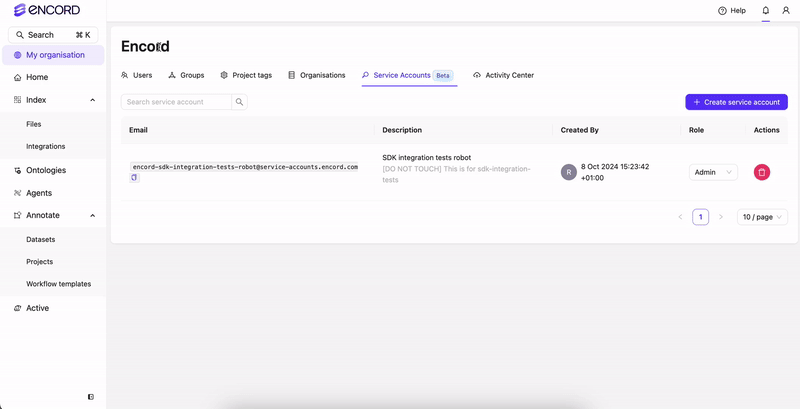The width and height of the screenshot is (800, 409).
Task: Switch to the Activity Center tab
Action: (504, 75)
